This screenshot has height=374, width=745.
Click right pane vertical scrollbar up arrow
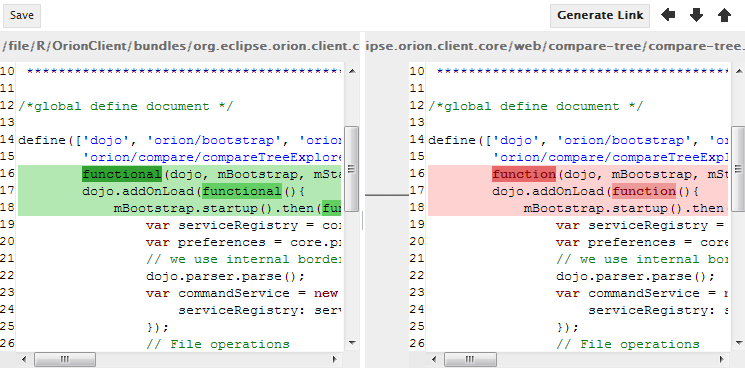click(738, 71)
